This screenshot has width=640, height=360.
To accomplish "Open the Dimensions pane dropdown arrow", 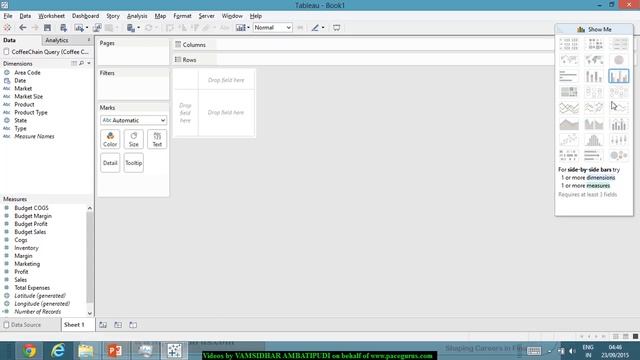I will [x=89, y=64].
